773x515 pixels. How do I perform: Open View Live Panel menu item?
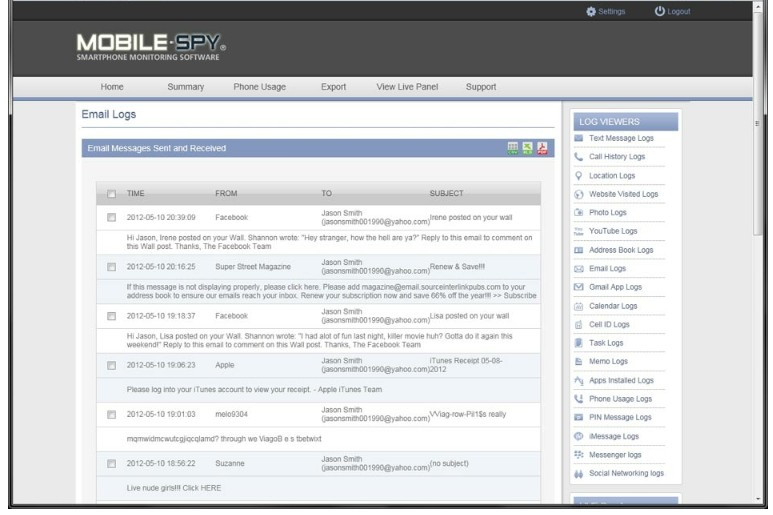[407, 87]
